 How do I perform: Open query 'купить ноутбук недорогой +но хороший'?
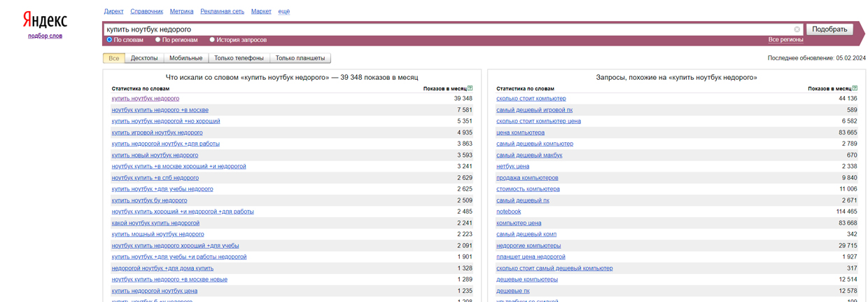[x=166, y=121]
